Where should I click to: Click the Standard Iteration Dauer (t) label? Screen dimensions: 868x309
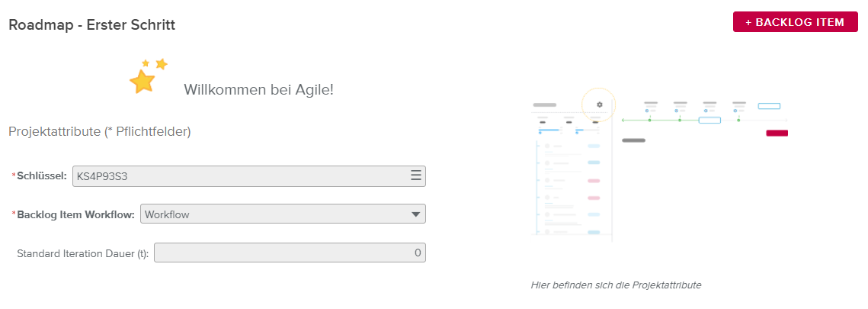[x=82, y=253]
